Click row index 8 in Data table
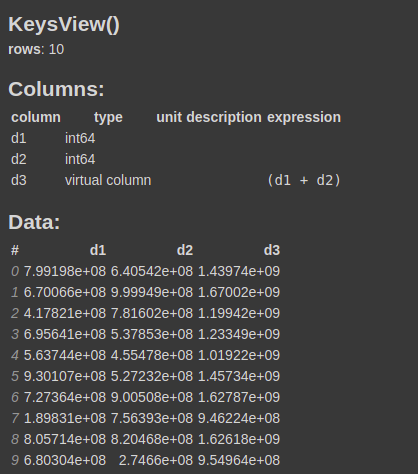 click(x=15, y=439)
